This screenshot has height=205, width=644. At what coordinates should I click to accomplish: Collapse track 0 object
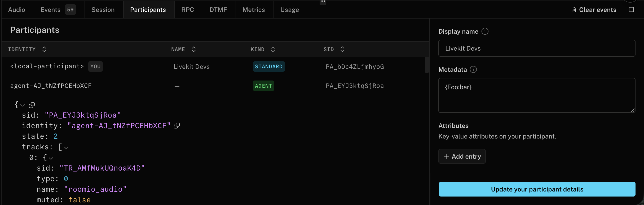51,158
